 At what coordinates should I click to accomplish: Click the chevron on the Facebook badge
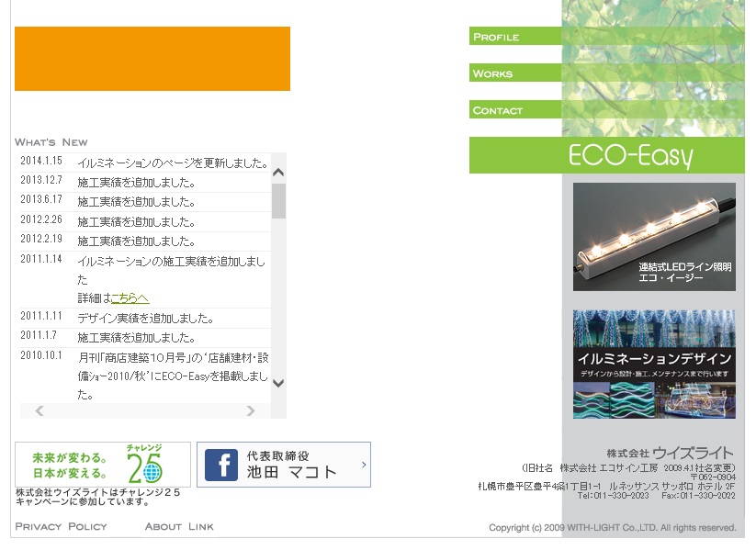[x=364, y=465]
